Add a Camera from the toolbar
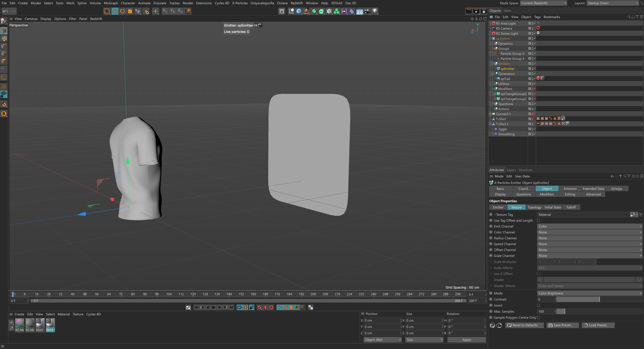This screenshot has height=349, width=644. pyautogui.click(x=367, y=11)
